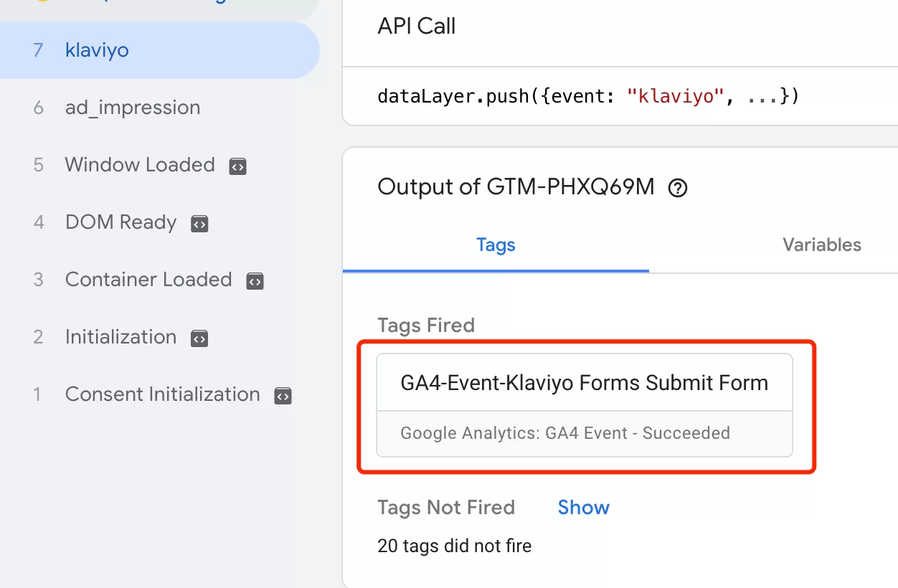Click the code icon beside Window Loaded
This screenshot has width=898, height=588.
pyautogui.click(x=238, y=166)
